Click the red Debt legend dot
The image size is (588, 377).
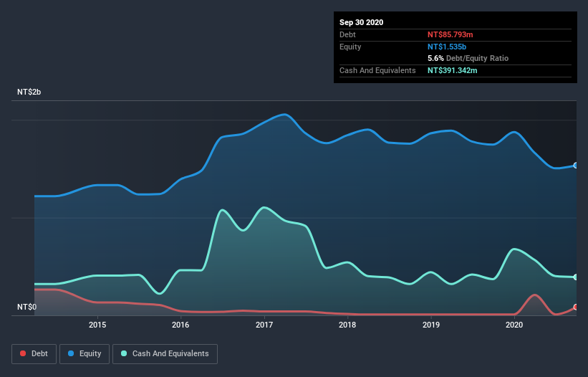(23, 353)
